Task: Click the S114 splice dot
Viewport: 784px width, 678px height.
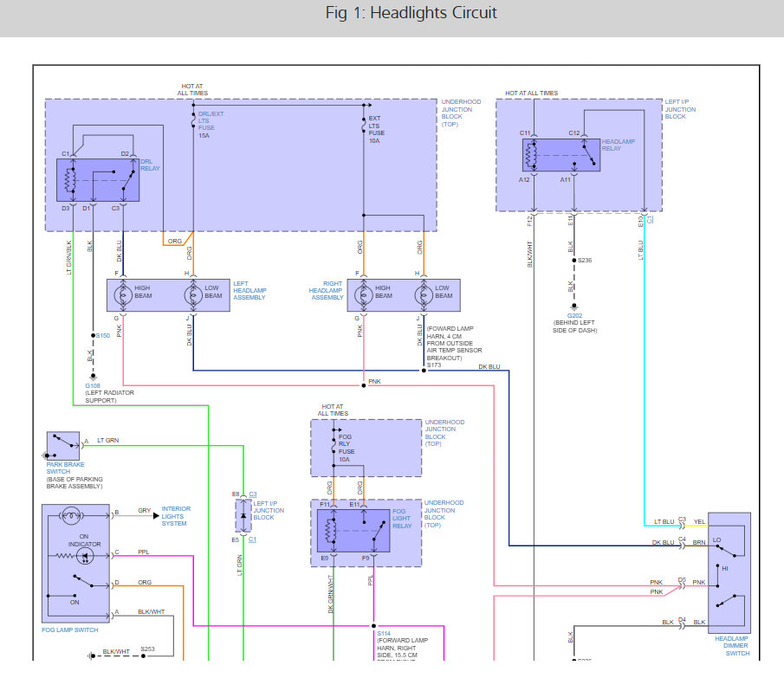Action: pos(373,625)
